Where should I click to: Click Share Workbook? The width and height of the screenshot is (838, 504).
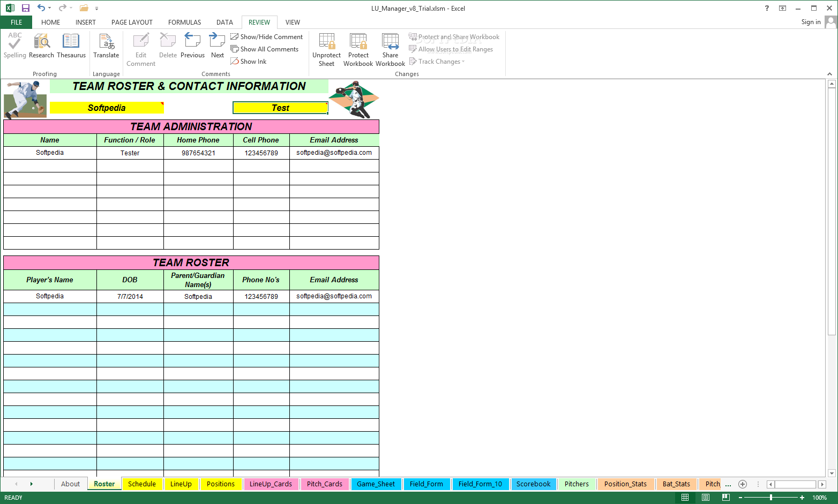coord(390,49)
